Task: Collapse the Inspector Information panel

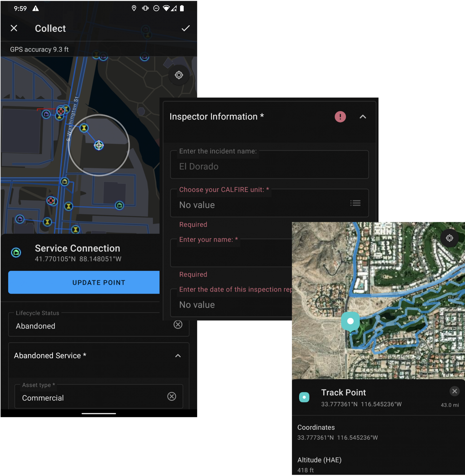Action: point(363,117)
